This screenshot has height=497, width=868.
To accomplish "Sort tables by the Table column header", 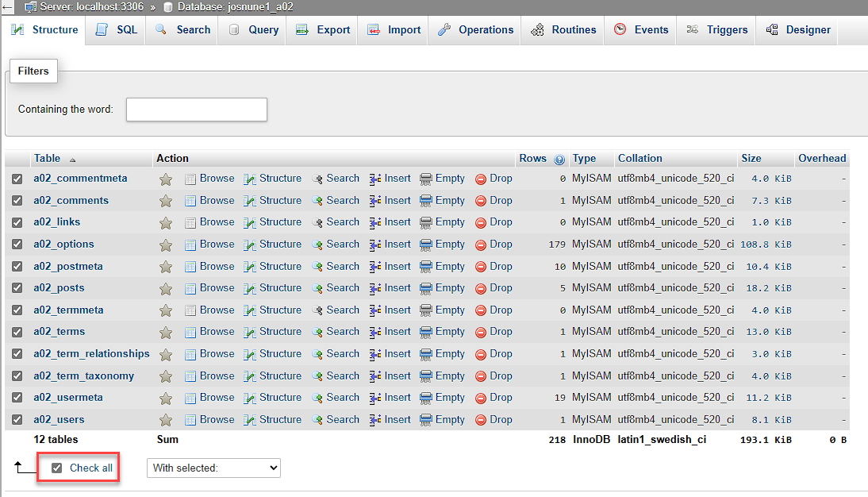I will coord(47,158).
